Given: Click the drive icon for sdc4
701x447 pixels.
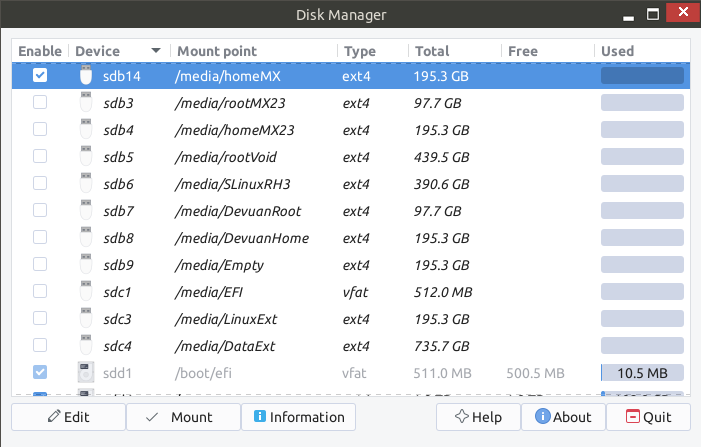Looking at the screenshot, I should [86, 346].
